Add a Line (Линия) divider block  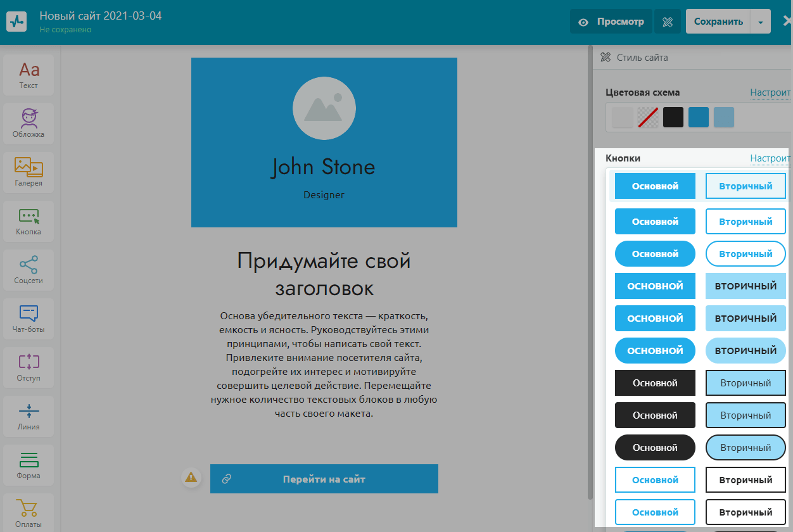29,415
